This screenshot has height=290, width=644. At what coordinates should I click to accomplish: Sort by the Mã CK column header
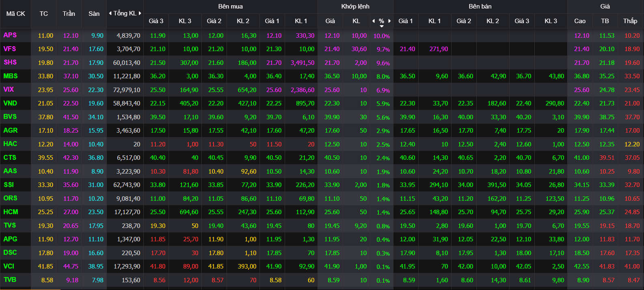click(x=15, y=14)
